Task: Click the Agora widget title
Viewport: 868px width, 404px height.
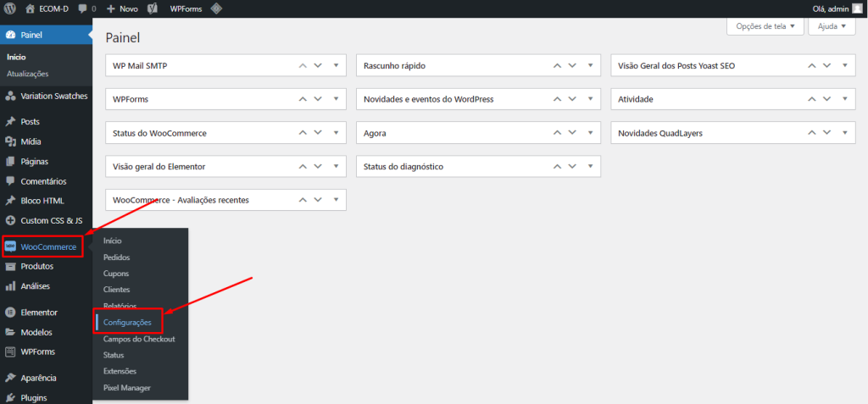Action: (375, 133)
